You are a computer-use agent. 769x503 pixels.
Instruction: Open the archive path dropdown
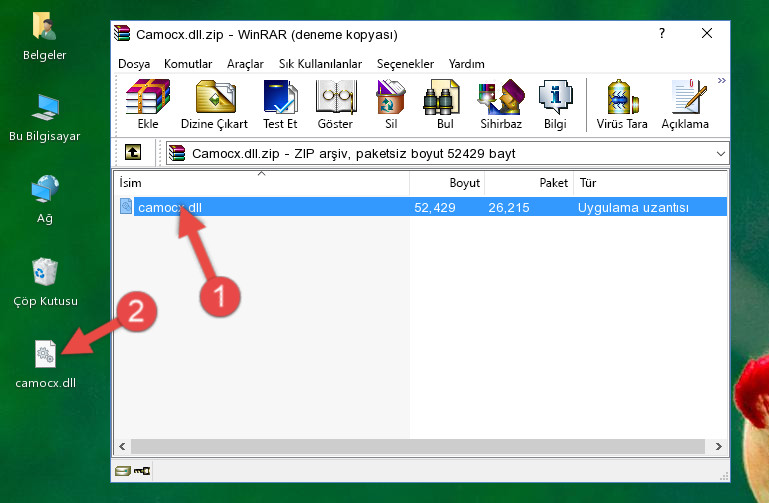pos(720,153)
